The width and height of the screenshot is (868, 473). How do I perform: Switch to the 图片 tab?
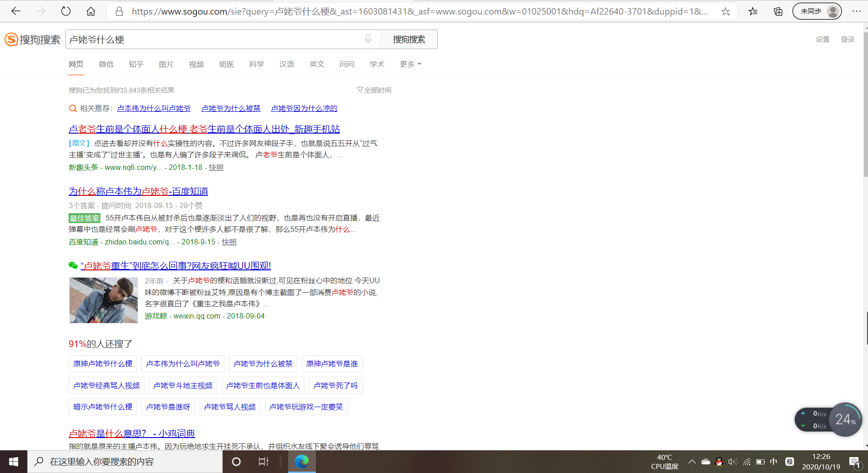[x=166, y=64]
